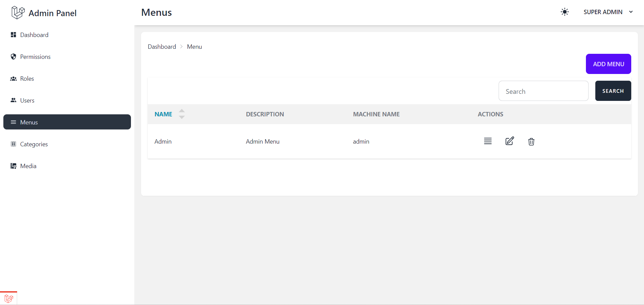Click the Categories grid icon

tap(13, 144)
